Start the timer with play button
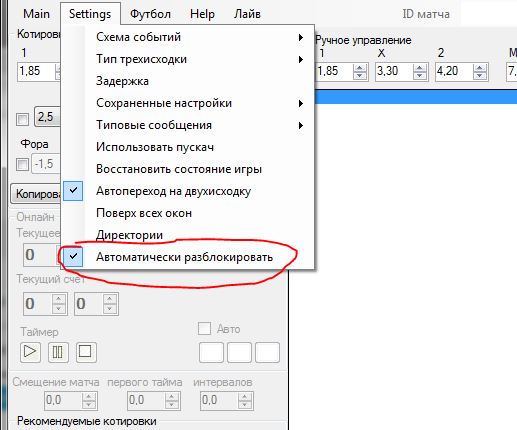Image resolution: width=517 pixels, height=430 pixels. [30, 352]
